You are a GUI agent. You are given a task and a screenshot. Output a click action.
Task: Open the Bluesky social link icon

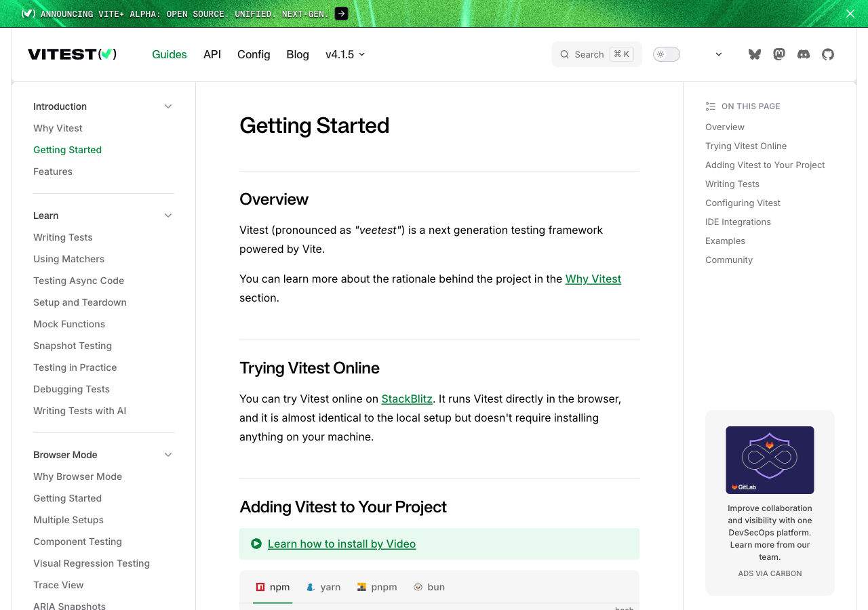pos(755,54)
